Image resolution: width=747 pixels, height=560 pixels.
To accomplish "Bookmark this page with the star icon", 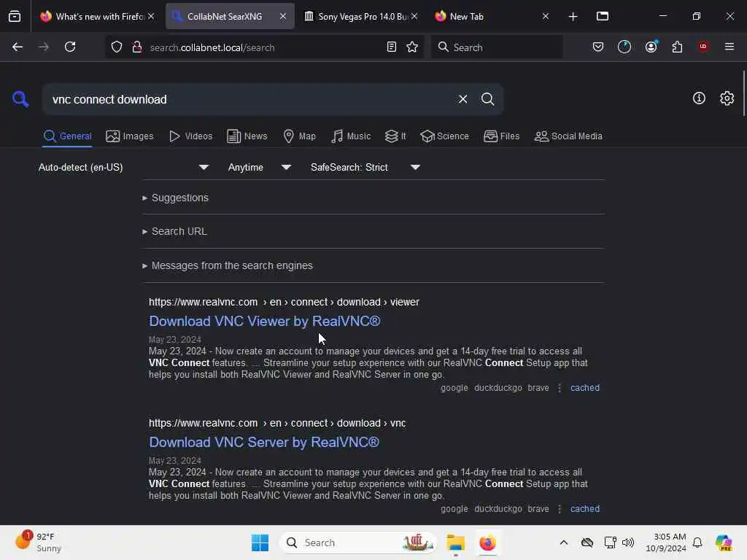I will [x=412, y=47].
